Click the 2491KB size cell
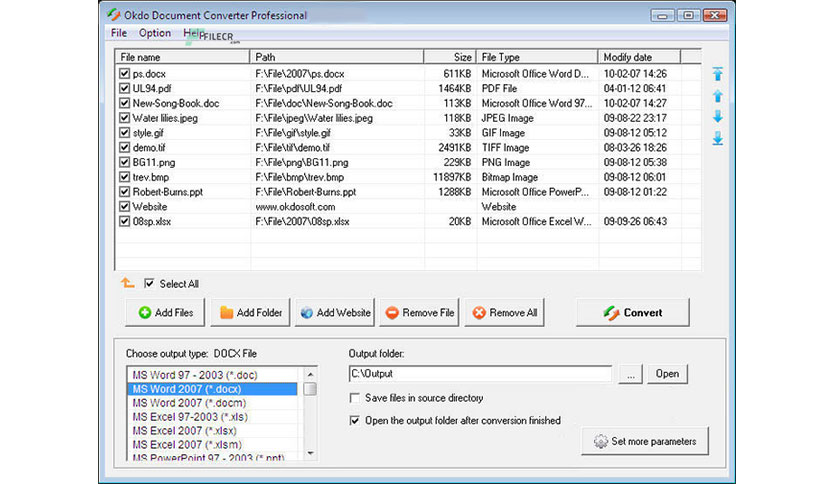 [x=455, y=148]
